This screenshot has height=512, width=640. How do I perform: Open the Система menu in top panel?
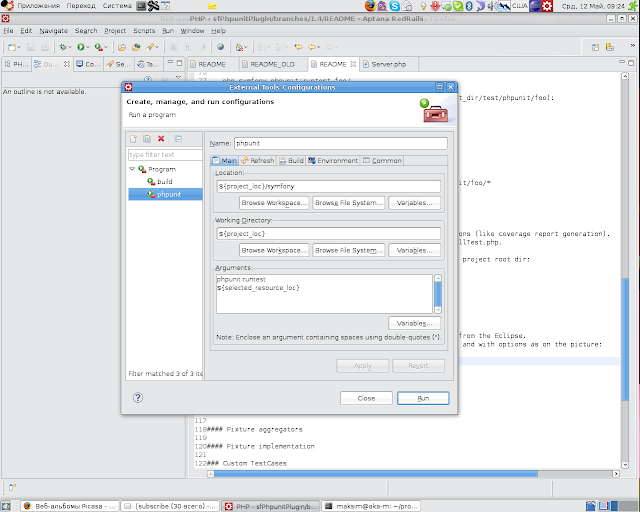(117, 6)
